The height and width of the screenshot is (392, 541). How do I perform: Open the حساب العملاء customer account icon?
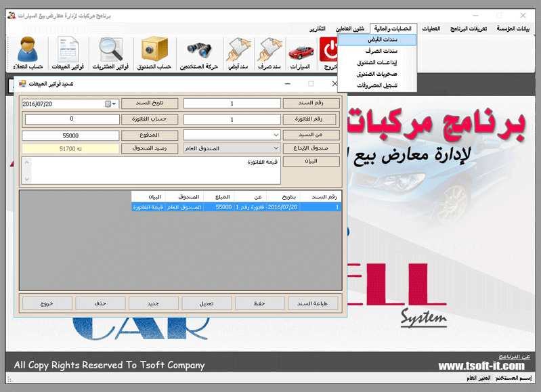(x=28, y=53)
